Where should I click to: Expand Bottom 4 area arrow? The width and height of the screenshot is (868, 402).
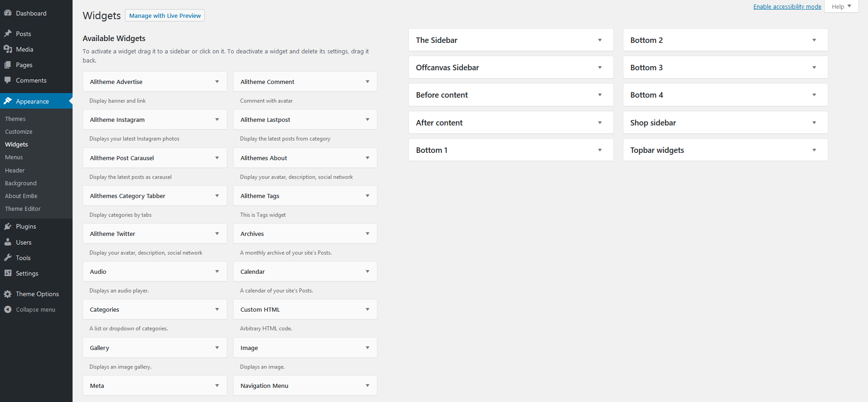[x=815, y=95]
